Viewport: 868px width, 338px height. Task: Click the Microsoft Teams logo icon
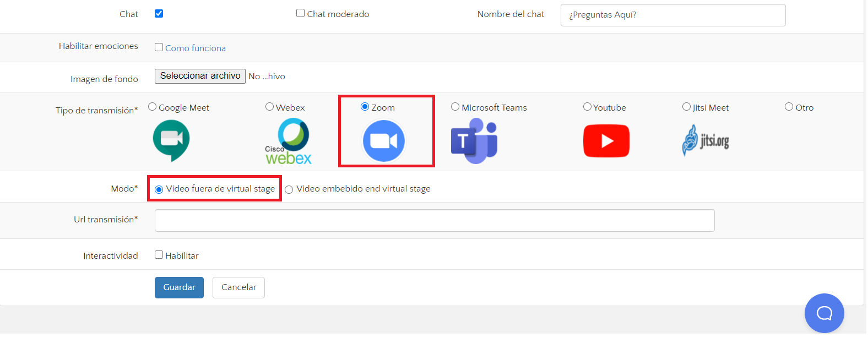point(474,141)
